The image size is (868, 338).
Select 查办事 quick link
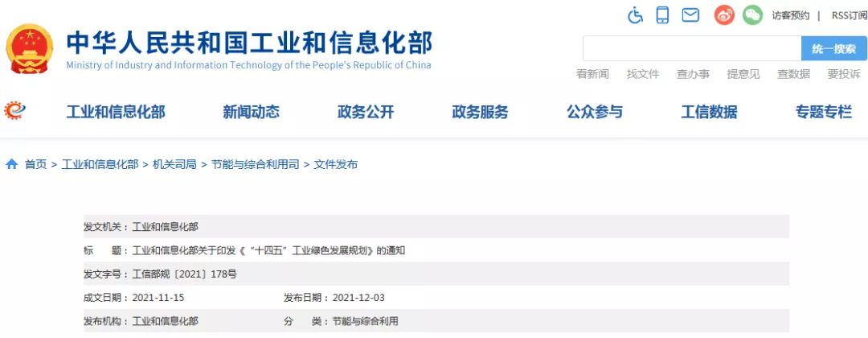[693, 74]
